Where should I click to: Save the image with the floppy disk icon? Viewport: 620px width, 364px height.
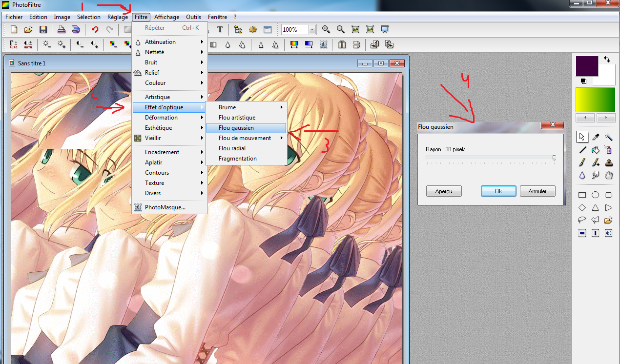pyautogui.click(x=43, y=29)
